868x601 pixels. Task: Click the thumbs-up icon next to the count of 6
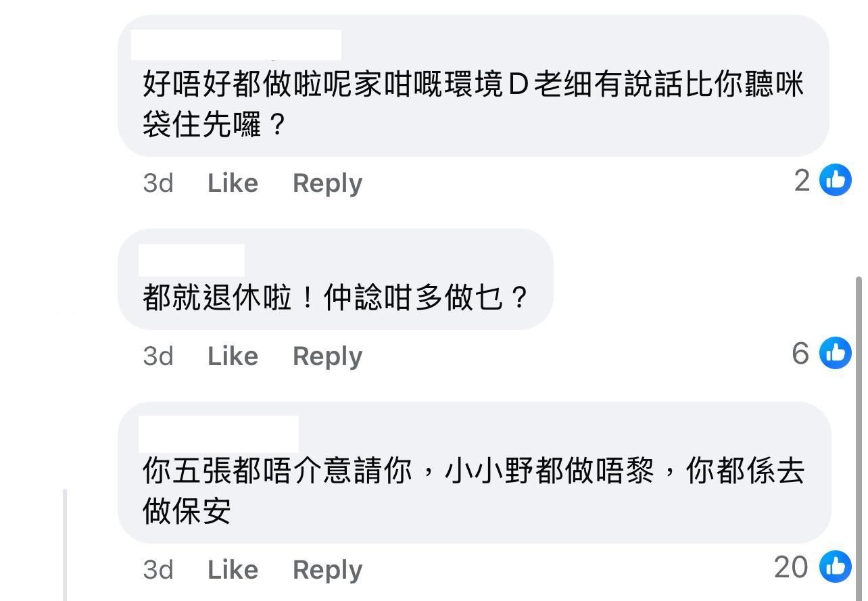click(x=836, y=354)
